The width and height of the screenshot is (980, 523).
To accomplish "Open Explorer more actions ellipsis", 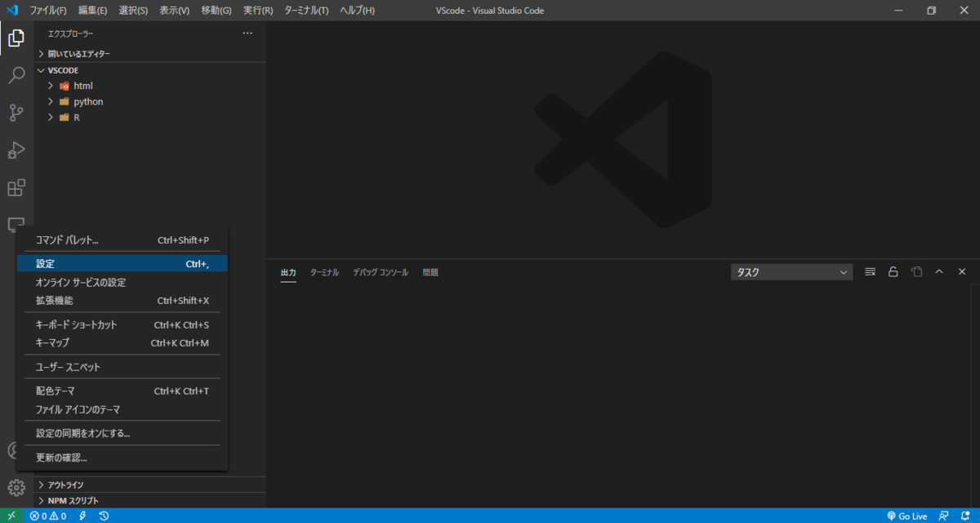I will pyautogui.click(x=247, y=34).
